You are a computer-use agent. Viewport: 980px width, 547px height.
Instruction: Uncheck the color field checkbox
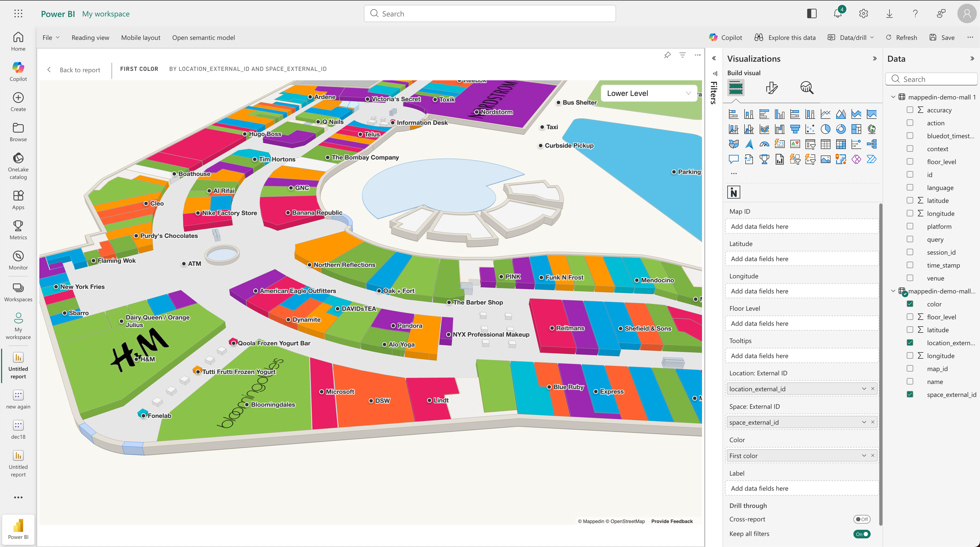(910, 304)
